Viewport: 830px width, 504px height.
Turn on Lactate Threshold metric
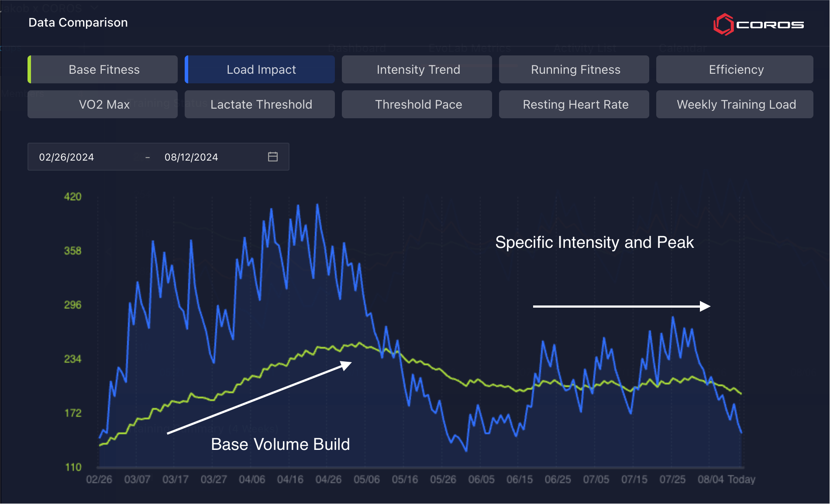(261, 104)
